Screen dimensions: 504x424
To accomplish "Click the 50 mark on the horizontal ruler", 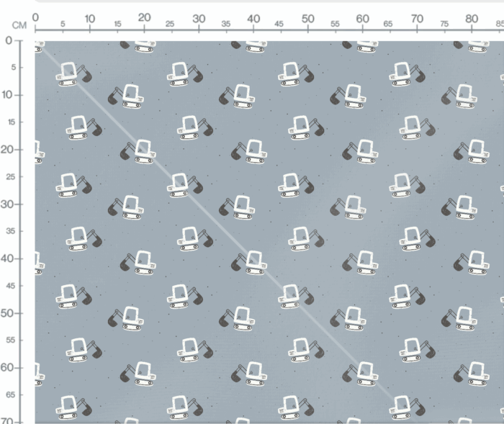I will tap(308, 19).
